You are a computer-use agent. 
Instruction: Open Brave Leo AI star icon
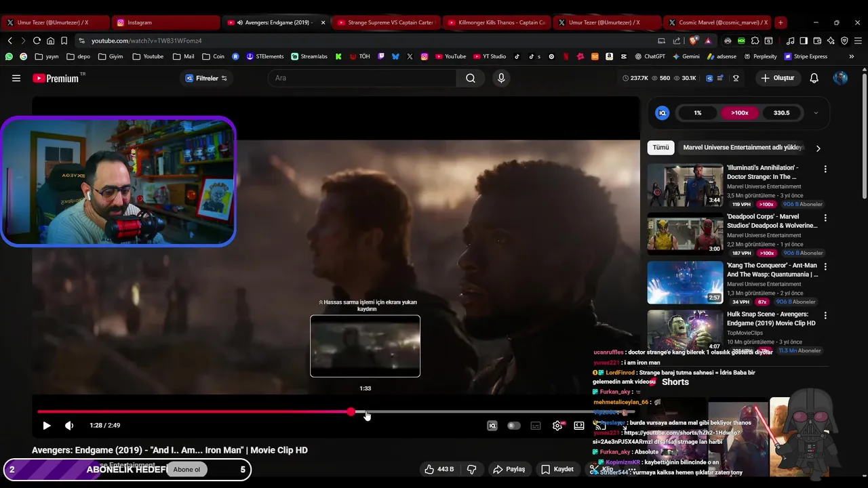tap(831, 41)
